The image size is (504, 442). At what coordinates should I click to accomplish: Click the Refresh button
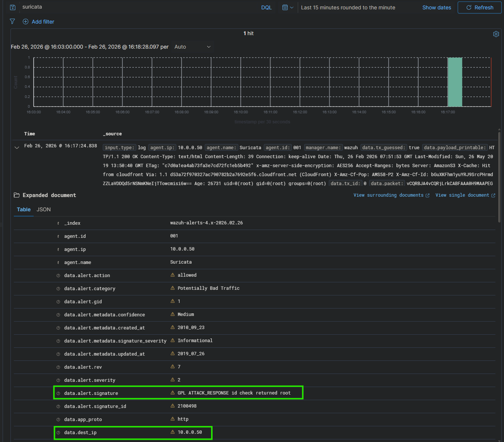click(479, 7)
